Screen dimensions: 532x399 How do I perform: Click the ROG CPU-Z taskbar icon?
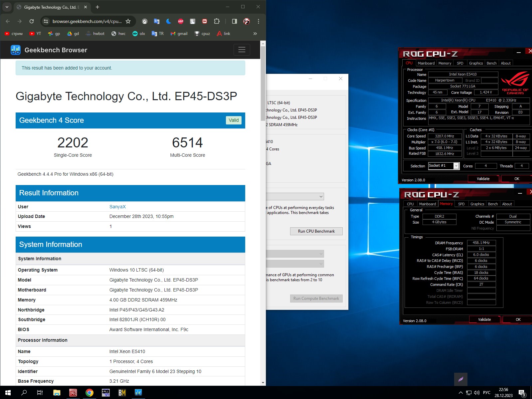click(73, 393)
